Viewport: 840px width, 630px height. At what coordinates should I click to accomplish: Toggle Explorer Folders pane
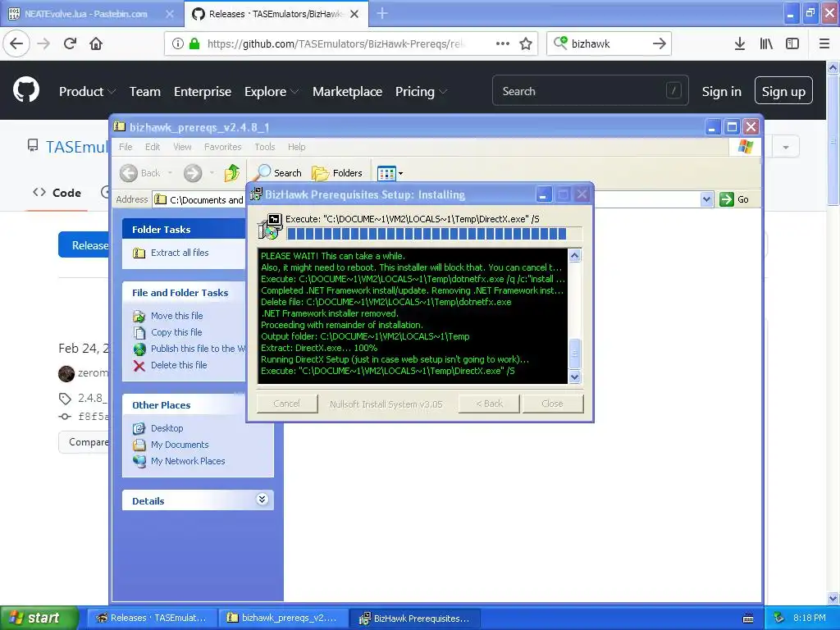337,172
